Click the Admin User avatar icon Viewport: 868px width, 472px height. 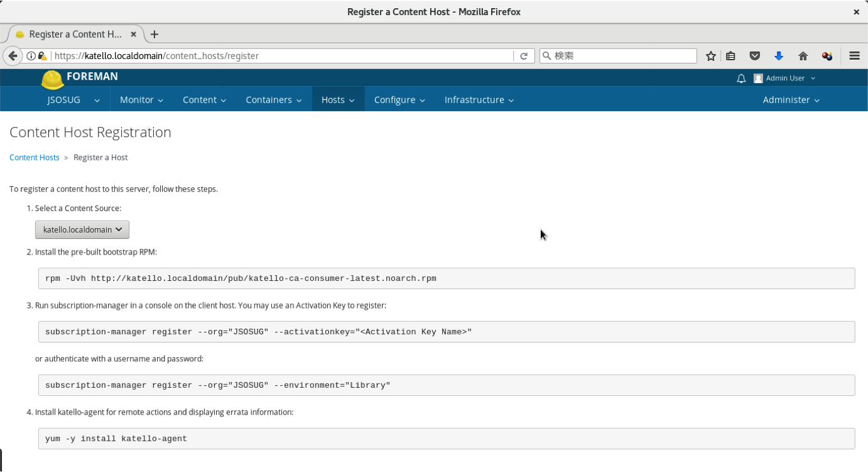click(x=758, y=78)
